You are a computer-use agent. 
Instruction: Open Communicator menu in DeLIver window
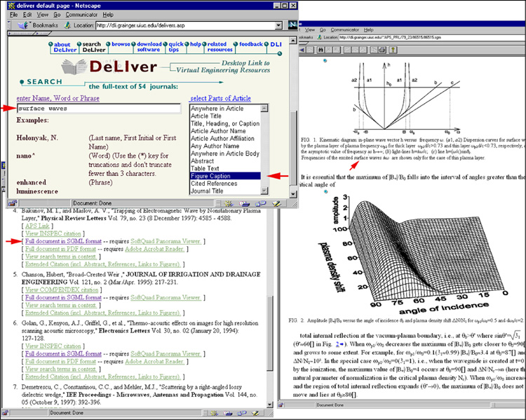tap(81, 15)
